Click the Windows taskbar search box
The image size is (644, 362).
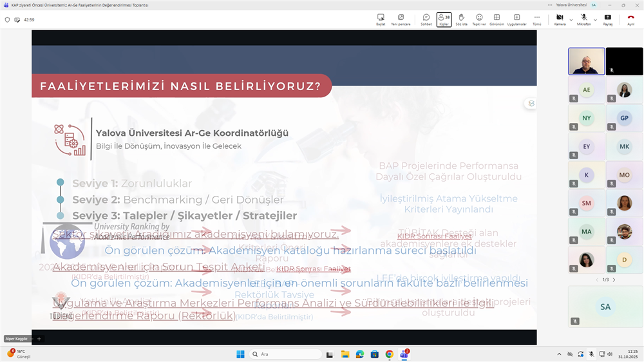[x=286, y=354]
